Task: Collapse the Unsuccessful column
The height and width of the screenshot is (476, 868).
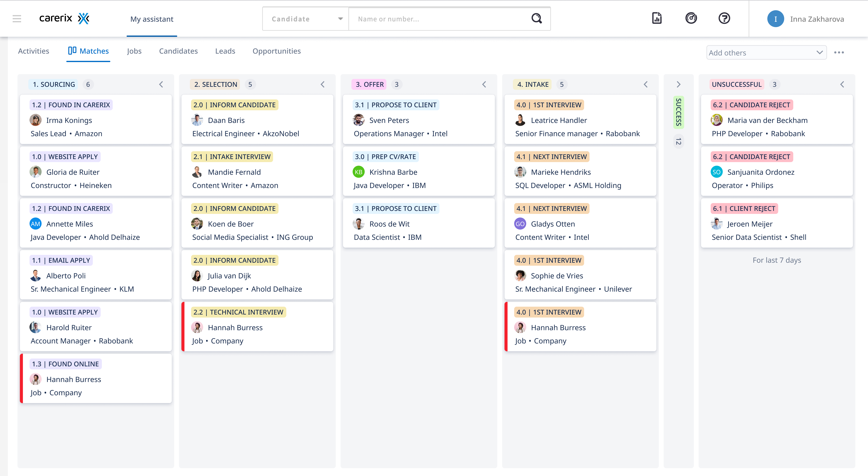Action: tap(842, 84)
